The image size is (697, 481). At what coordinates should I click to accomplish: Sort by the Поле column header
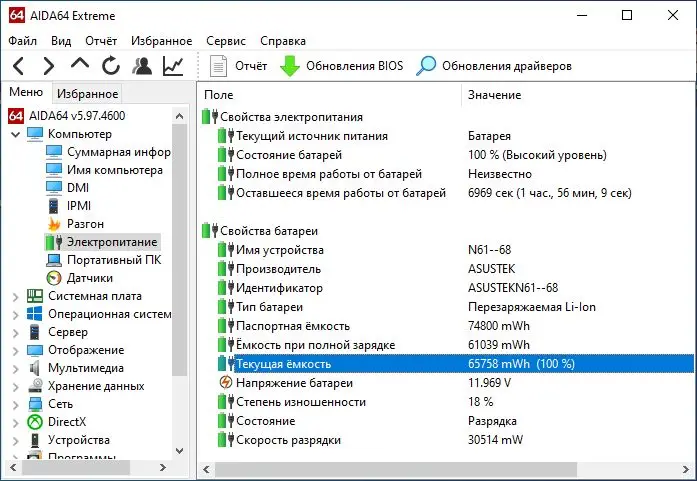[329, 95]
